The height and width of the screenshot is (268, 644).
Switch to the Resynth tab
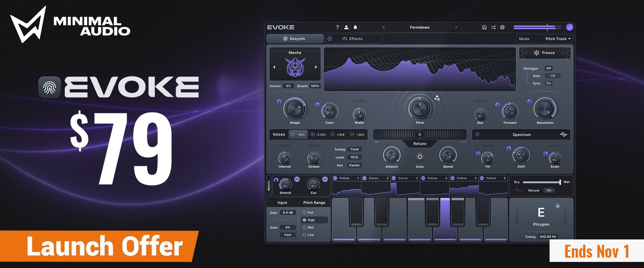coord(295,39)
